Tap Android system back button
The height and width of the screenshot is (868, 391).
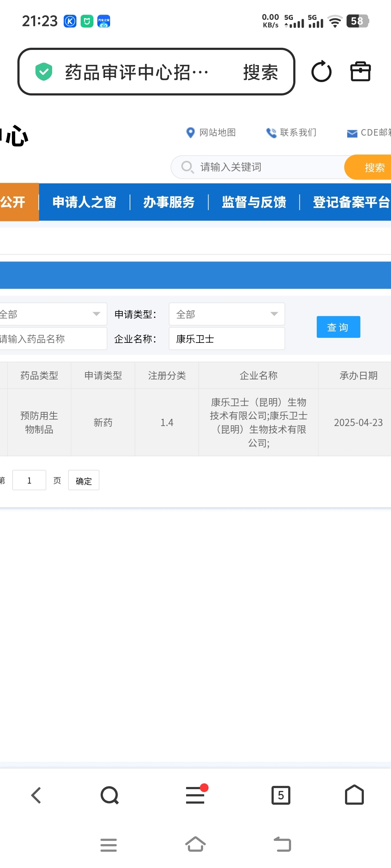(282, 844)
